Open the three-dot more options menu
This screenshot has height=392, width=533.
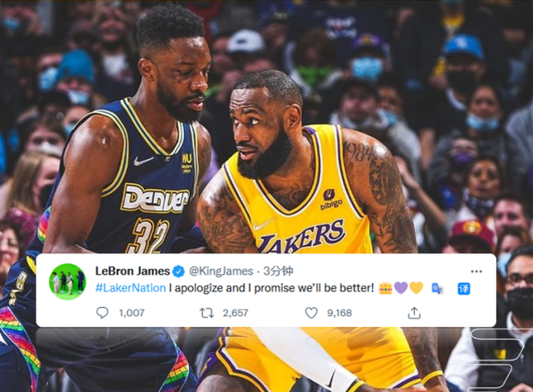click(x=476, y=271)
